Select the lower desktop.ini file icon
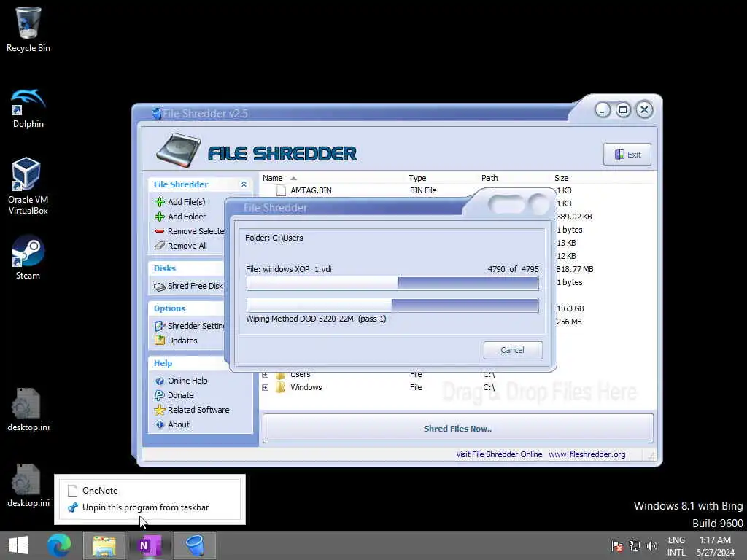This screenshot has width=747, height=560. [28, 486]
